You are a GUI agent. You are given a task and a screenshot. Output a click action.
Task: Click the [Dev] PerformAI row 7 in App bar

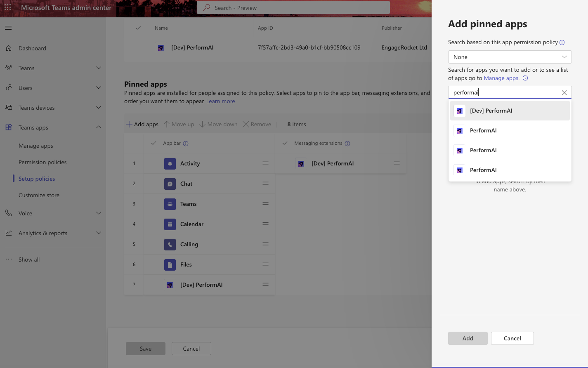coord(209,285)
